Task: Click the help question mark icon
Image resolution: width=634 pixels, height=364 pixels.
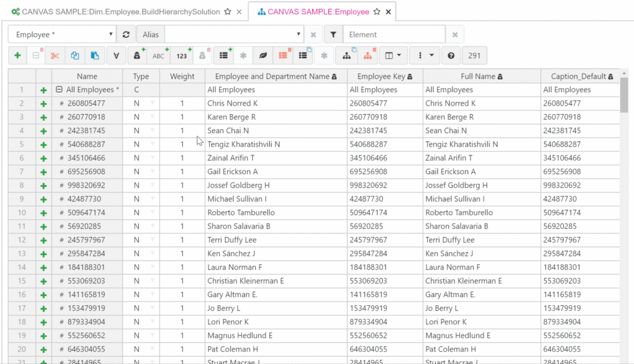Action: point(451,56)
